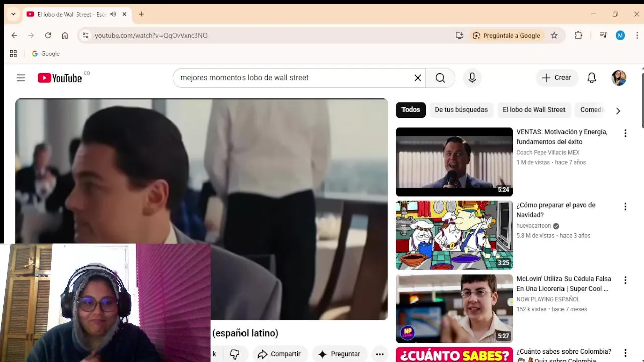The width and height of the screenshot is (644, 362).
Task: Reload the current page
Action: [x=48, y=35]
